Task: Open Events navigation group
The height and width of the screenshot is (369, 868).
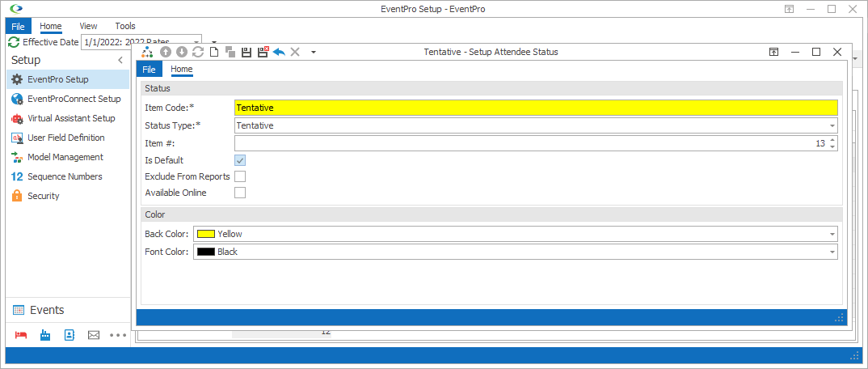Action: tap(68, 310)
